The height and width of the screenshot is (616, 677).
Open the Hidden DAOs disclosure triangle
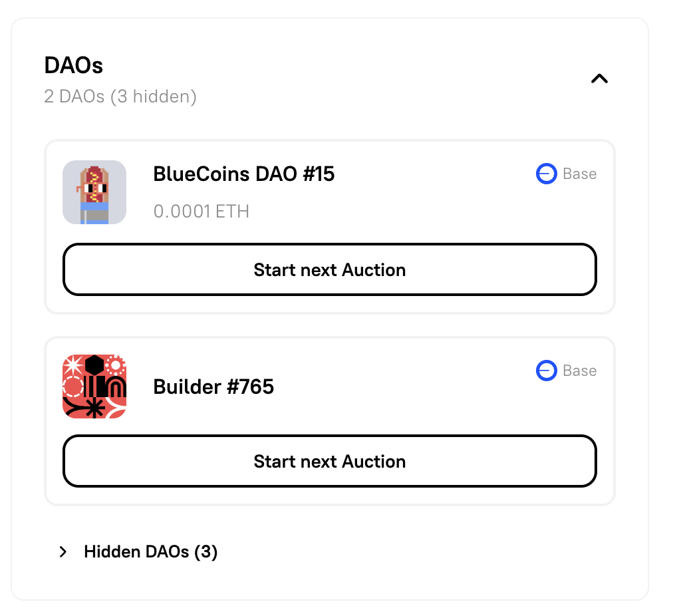pyautogui.click(x=63, y=551)
